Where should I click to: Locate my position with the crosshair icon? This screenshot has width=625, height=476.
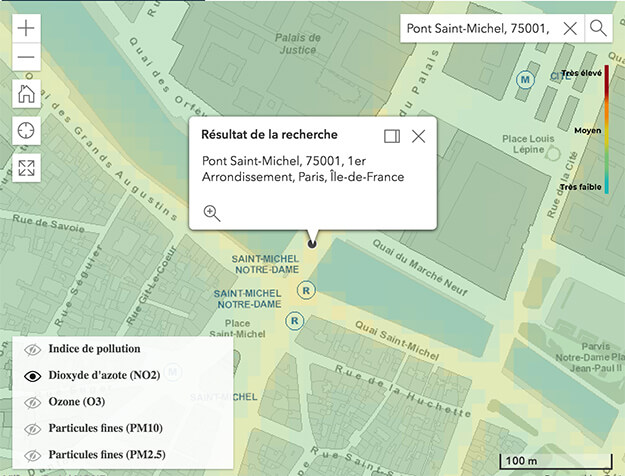26,131
